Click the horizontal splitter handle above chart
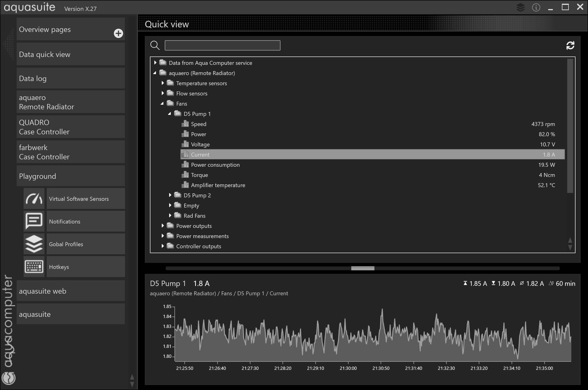Image resolution: width=588 pixels, height=390 pixels. pyautogui.click(x=363, y=268)
